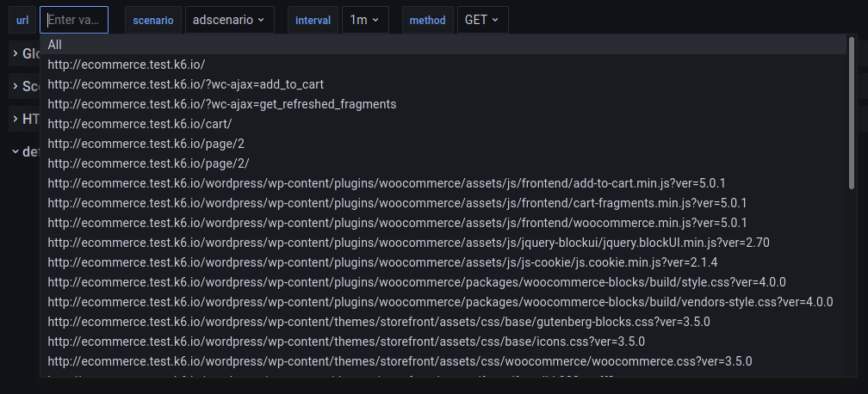Select the js.cookie.min.js URL option
This screenshot has width=868, height=394.
pos(382,262)
